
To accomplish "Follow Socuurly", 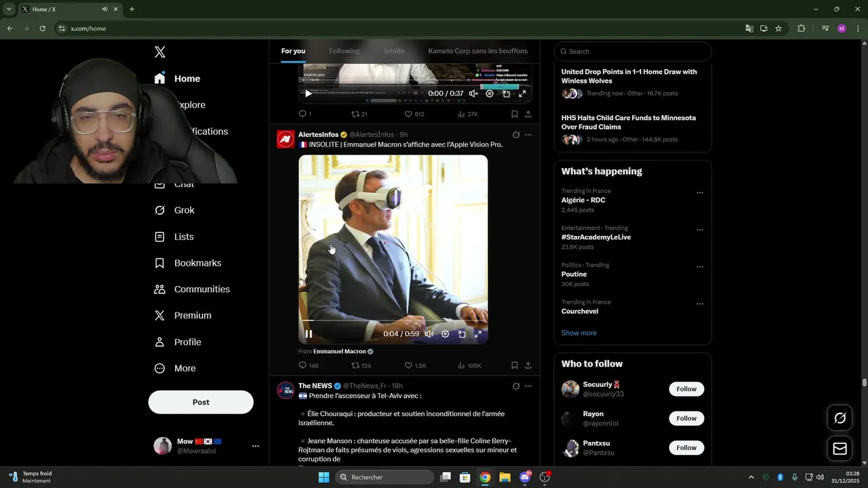I will (x=686, y=389).
